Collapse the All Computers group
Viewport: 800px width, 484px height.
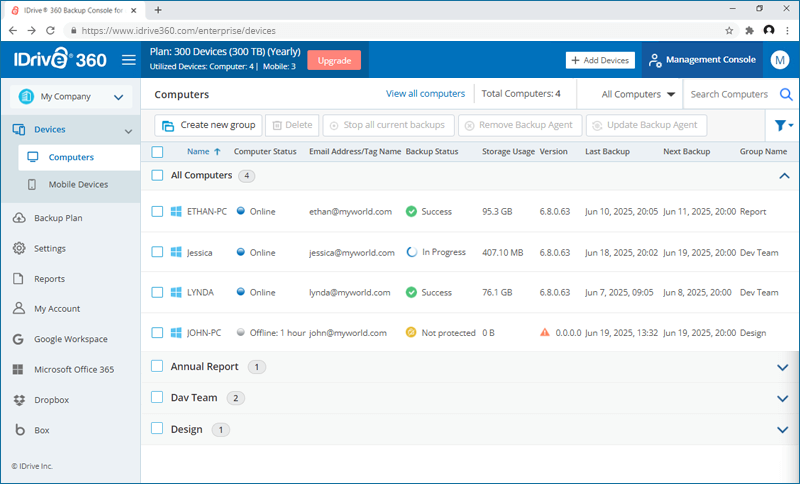tap(782, 176)
